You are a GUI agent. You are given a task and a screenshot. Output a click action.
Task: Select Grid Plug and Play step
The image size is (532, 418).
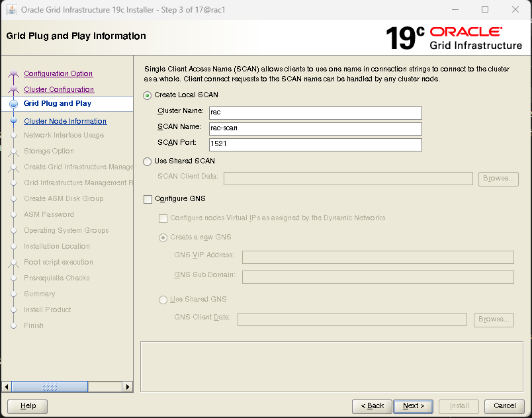click(58, 103)
